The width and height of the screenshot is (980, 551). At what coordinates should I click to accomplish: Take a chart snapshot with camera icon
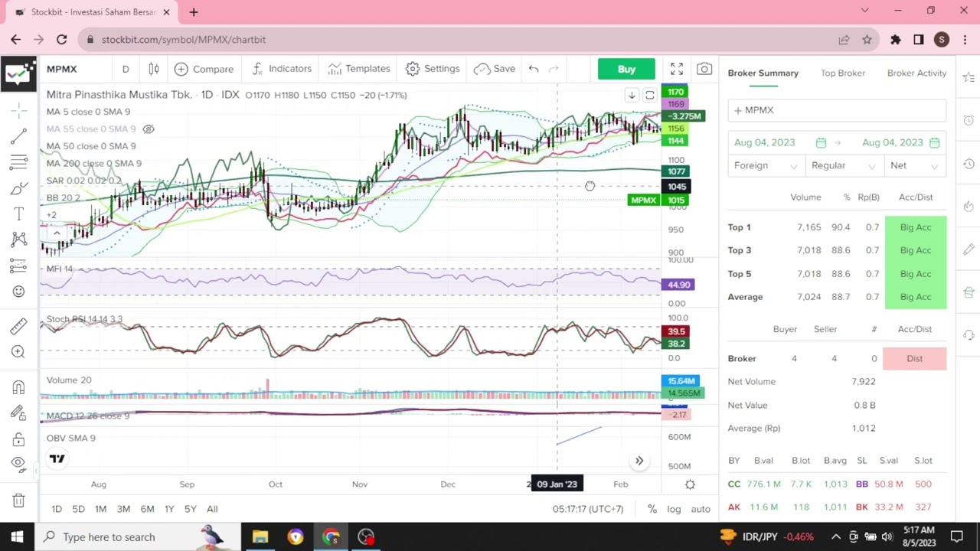point(704,70)
